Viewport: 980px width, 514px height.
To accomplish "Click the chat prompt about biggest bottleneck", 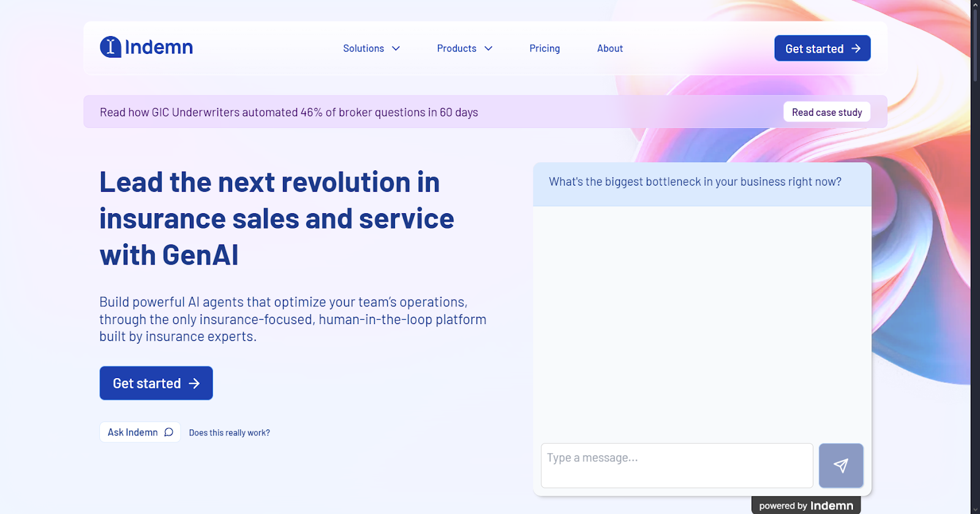I will (x=695, y=182).
